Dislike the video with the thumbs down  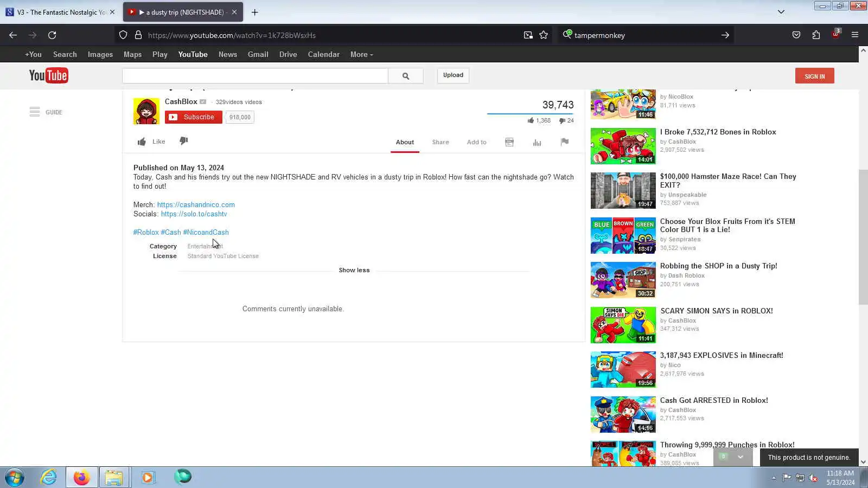tap(184, 141)
